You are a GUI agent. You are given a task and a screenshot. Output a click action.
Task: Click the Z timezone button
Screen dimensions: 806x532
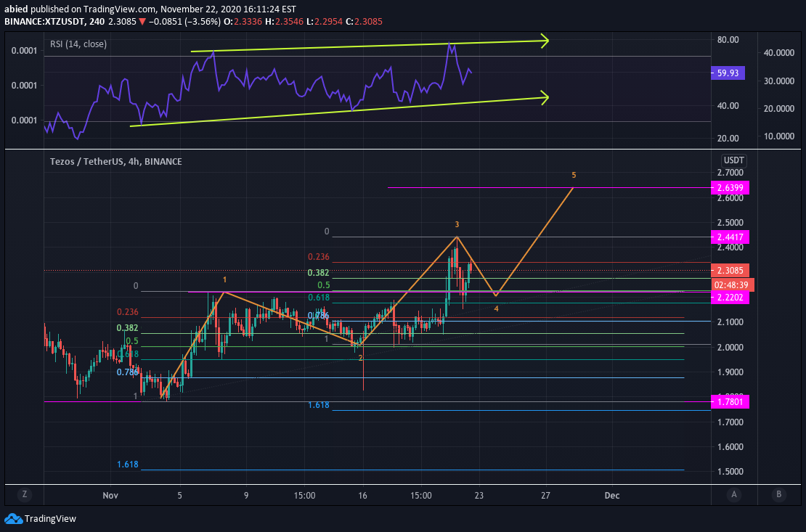(24, 494)
